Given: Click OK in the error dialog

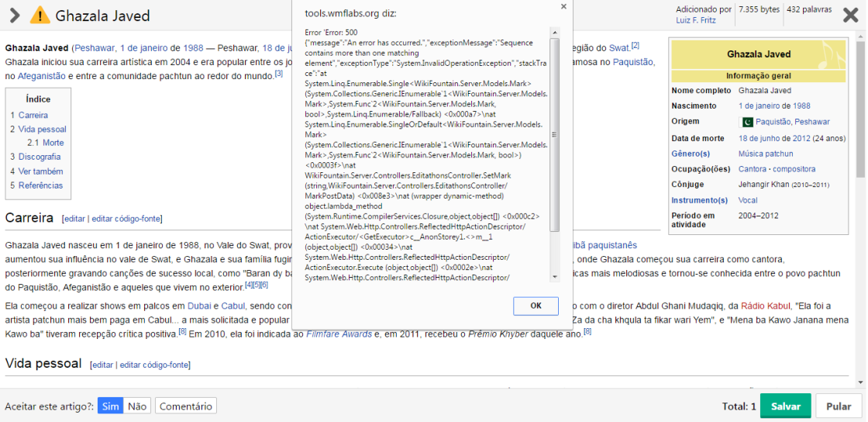Looking at the screenshot, I should [x=536, y=306].
